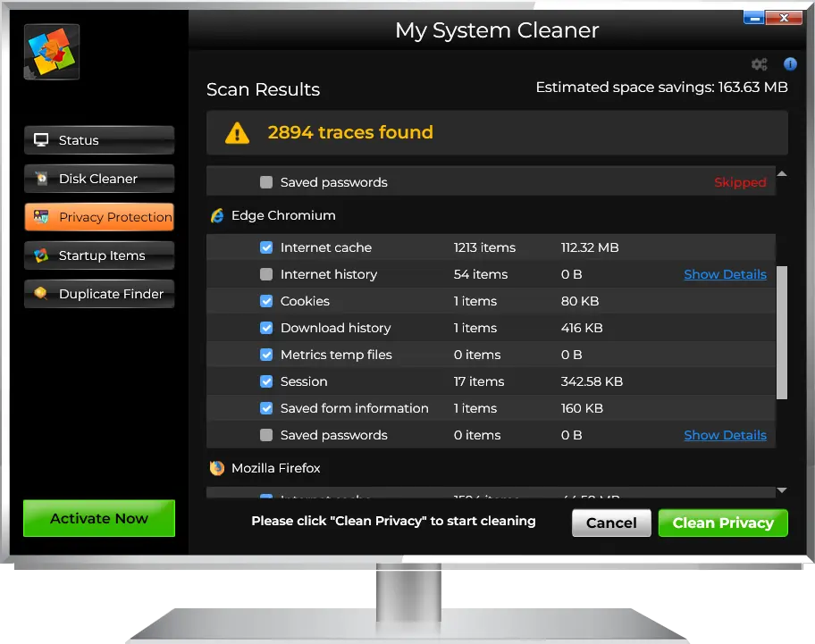
Task: Click the Activate Now button
Action: (99, 518)
